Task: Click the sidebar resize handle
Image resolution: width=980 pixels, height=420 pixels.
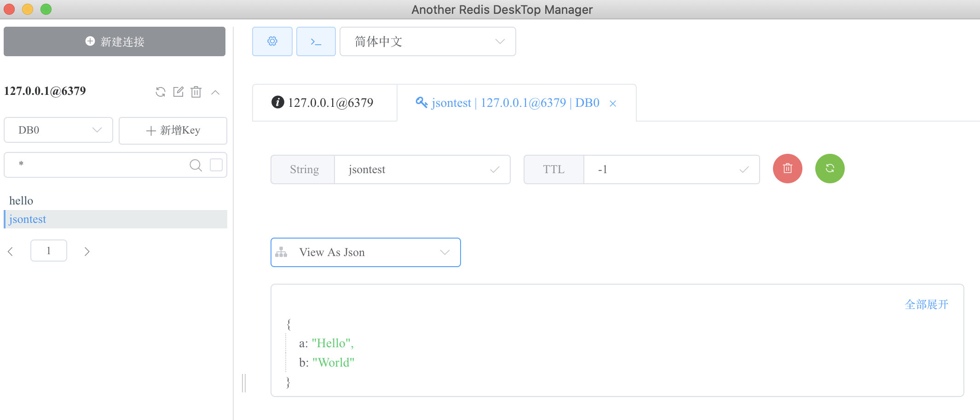Action: pyautogui.click(x=244, y=383)
